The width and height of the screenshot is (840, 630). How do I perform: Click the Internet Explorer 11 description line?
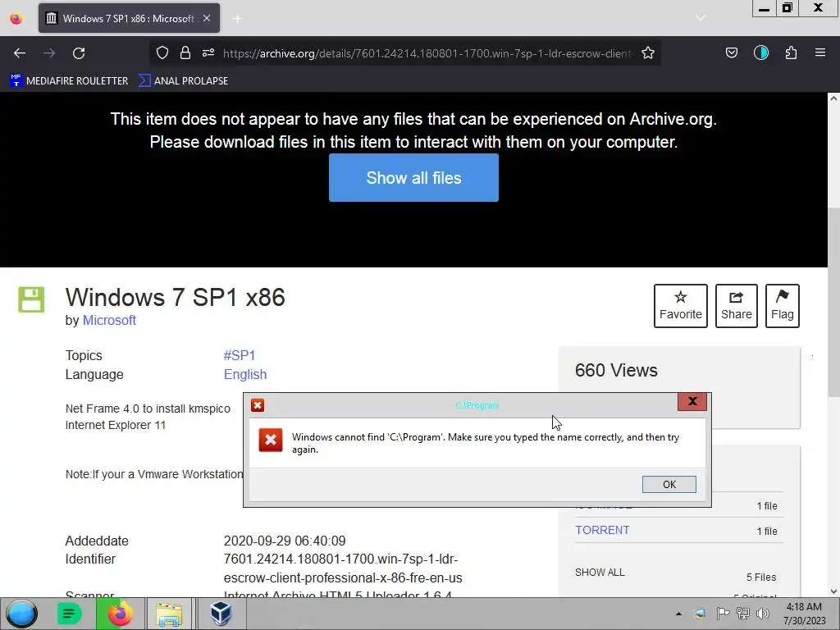[115, 426]
